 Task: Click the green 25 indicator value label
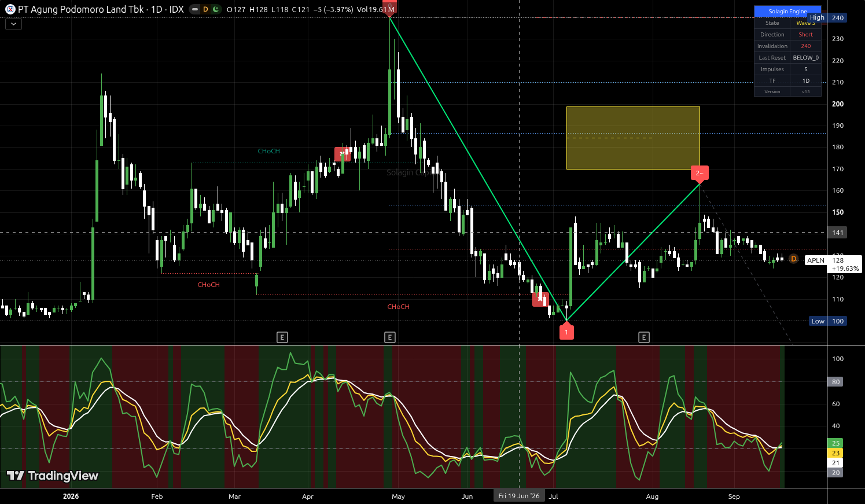click(835, 443)
